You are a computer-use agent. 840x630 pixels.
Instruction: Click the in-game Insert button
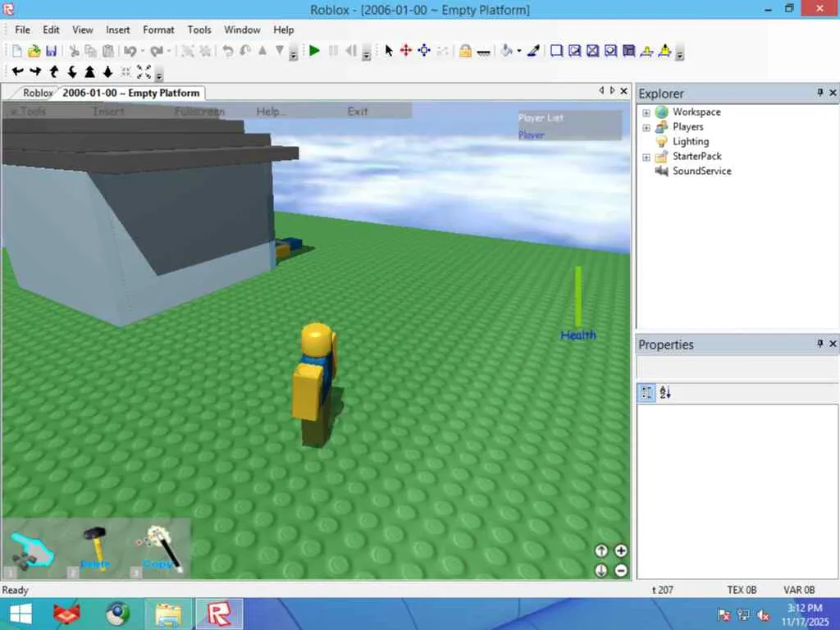click(108, 112)
